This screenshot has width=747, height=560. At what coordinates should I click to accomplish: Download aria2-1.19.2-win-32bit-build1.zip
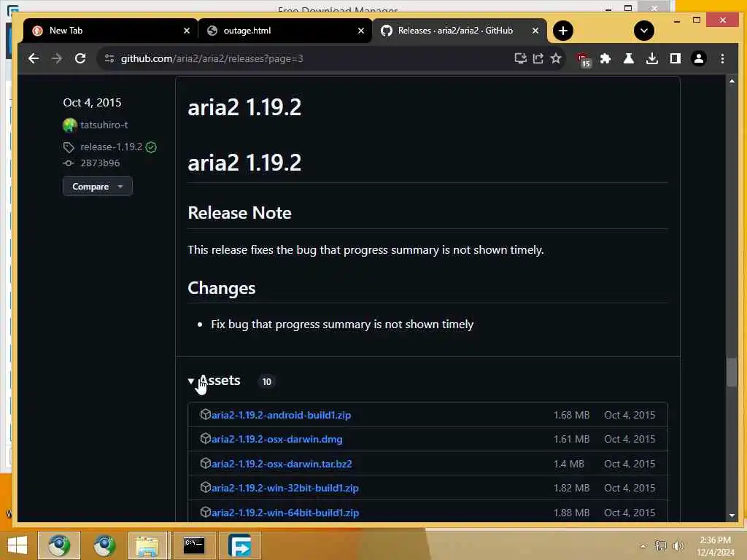coord(285,488)
